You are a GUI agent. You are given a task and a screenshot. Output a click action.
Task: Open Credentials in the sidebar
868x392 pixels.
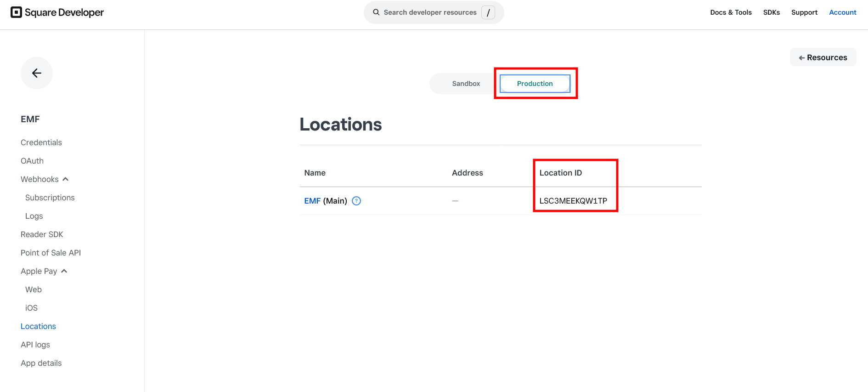coord(41,142)
